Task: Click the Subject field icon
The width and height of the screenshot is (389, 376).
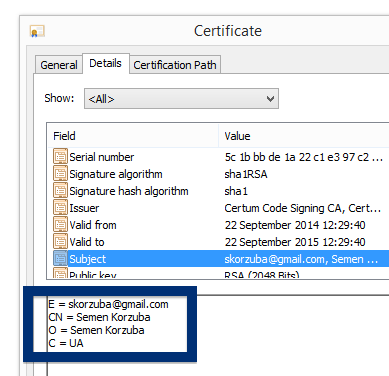Action: [x=60, y=259]
